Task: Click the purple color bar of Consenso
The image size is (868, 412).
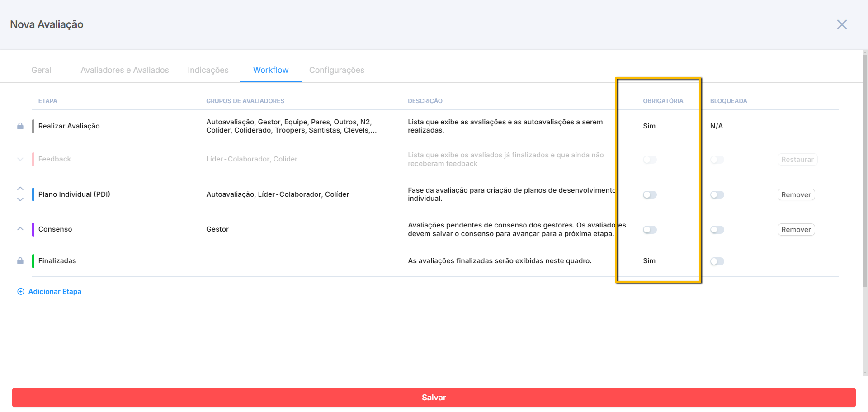Action: 33,229
